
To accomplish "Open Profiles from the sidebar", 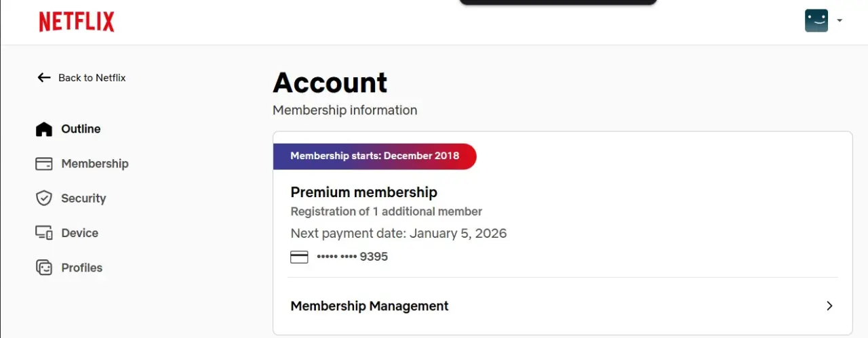I will click(69, 268).
